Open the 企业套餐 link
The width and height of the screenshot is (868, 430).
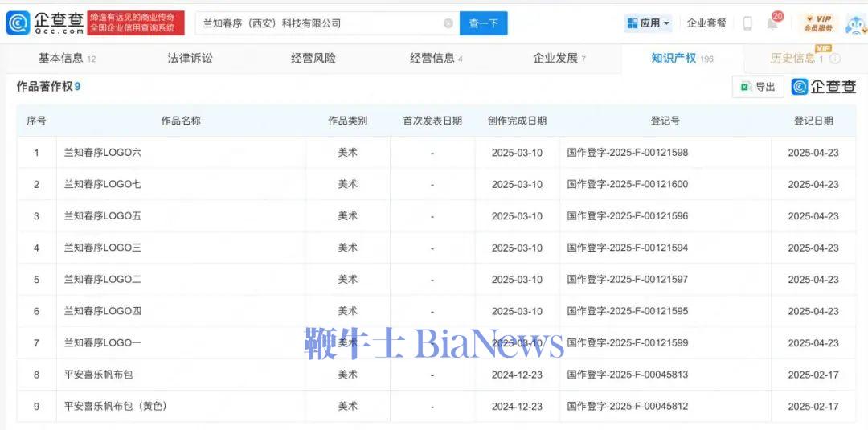(x=706, y=23)
